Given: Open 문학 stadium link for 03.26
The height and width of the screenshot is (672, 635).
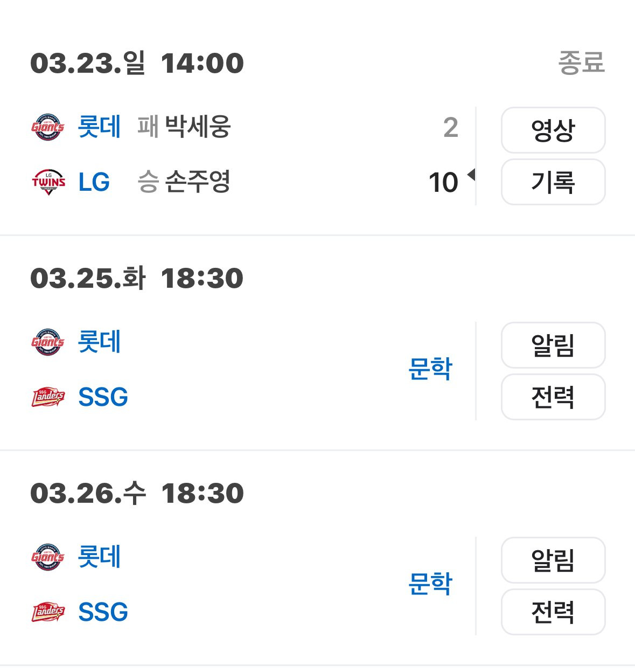Looking at the screenshot, I should point(430,584).
